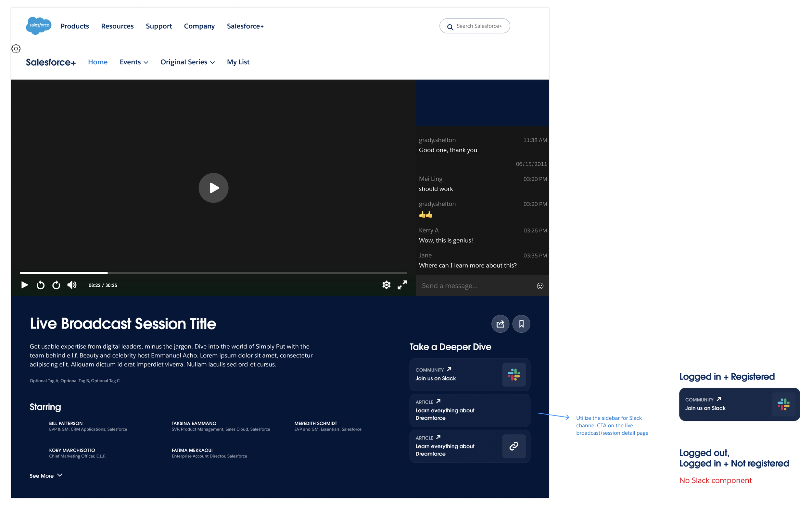Open the Products menu
The width and height of the screenshot is (812, 512).
pyautogui.click(x=74, y=26)
